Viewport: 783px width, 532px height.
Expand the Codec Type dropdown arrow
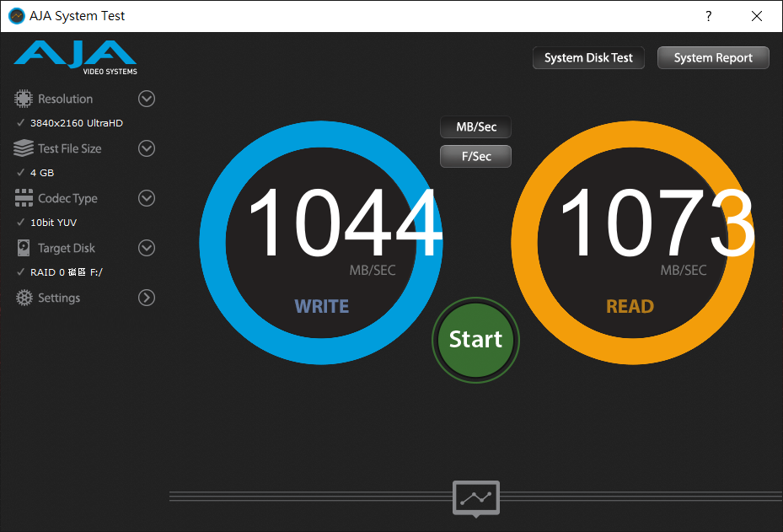pyautogui.click(x=147, y=198)
